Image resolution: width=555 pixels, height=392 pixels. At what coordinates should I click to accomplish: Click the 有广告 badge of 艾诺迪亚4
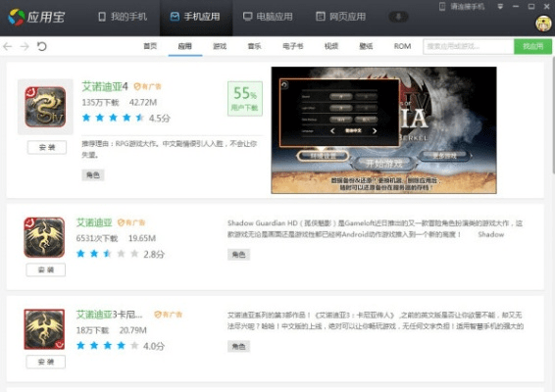click(x=147, y=86)
